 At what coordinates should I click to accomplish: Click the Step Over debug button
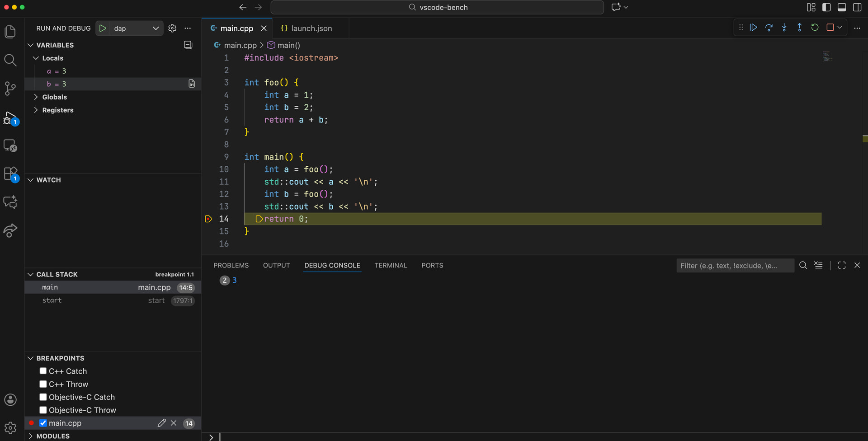(x=769, y=28)
